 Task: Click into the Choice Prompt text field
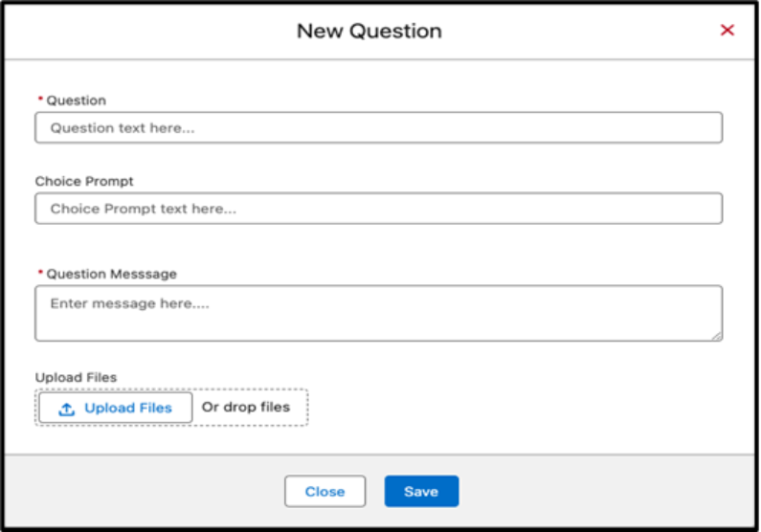click(378, 209)
